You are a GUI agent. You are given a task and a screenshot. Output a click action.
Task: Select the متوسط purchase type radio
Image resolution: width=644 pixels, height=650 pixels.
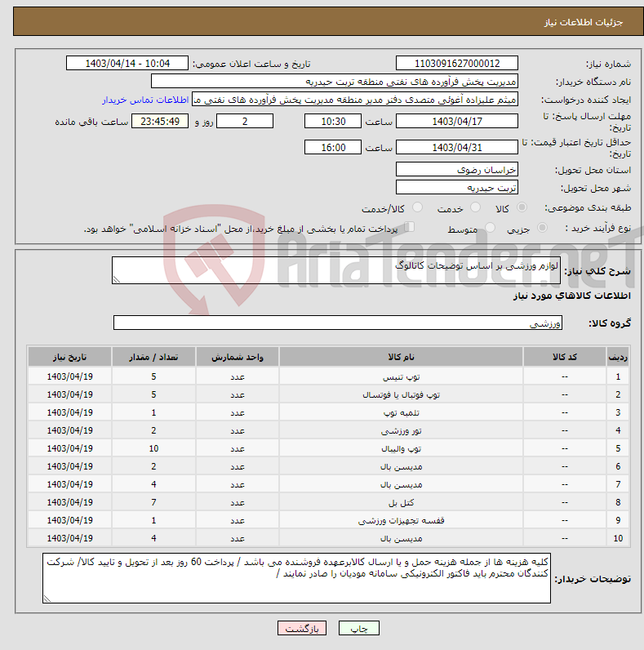point(490,228)
